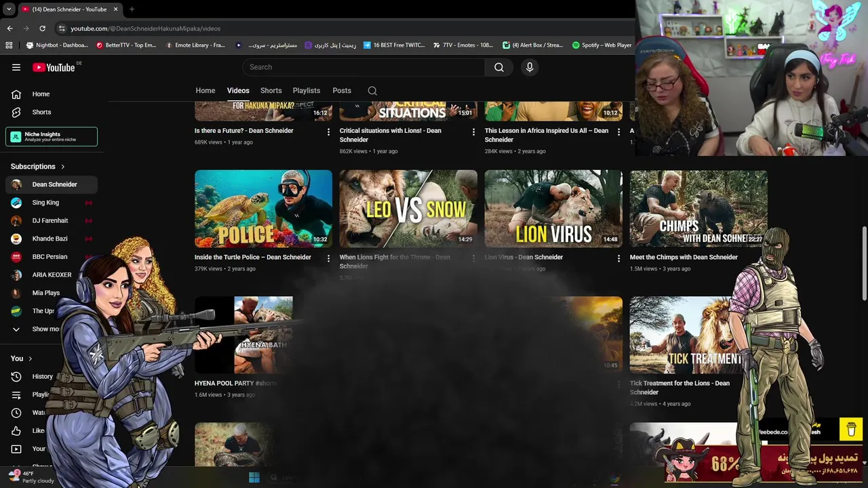Open BBC Persian subscription

pyautogui.click(x=52, y=257)
